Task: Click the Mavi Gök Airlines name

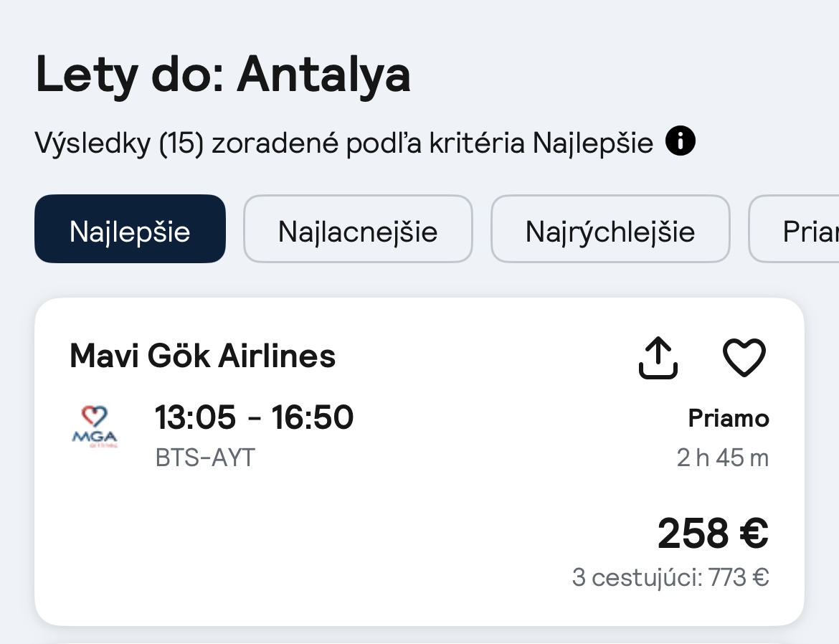Action: [x=203, y=356]
